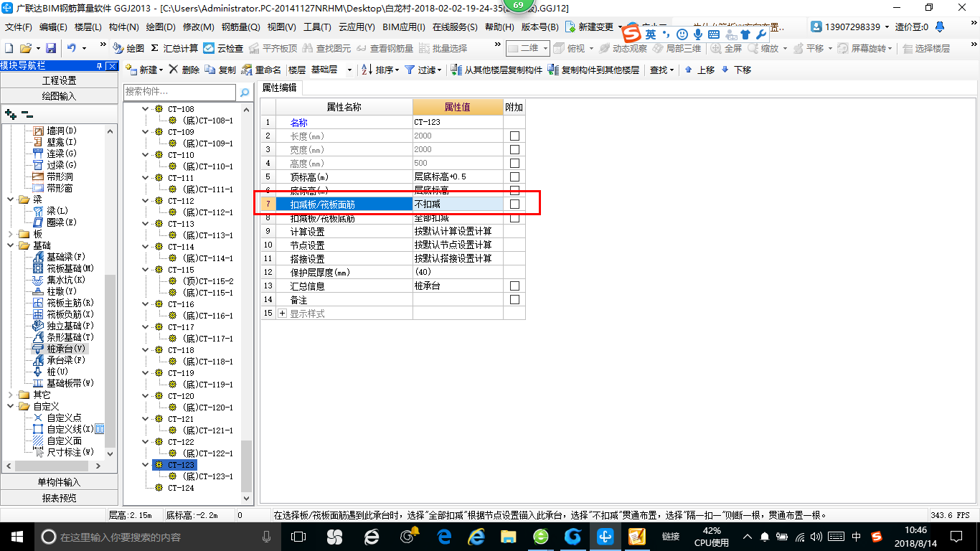This screenshot has width=980, height=551.
Task: Switch to 绘图 drawing mode
Action: (128, 48)
